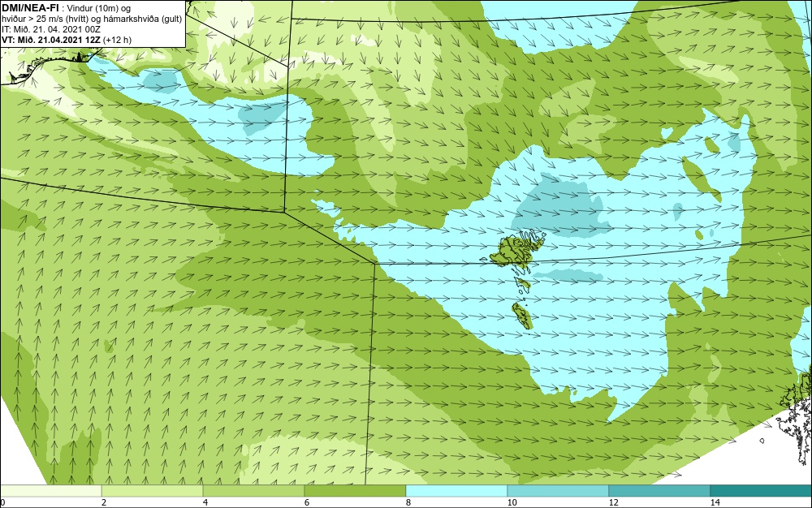Click the legend scale label "8"

(x=408, y=502)
